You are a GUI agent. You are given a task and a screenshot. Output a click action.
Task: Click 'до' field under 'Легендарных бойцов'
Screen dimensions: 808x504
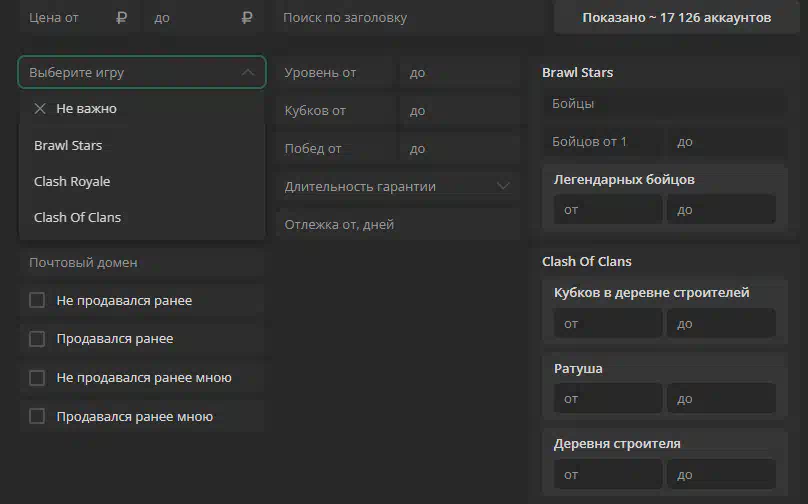721,209
